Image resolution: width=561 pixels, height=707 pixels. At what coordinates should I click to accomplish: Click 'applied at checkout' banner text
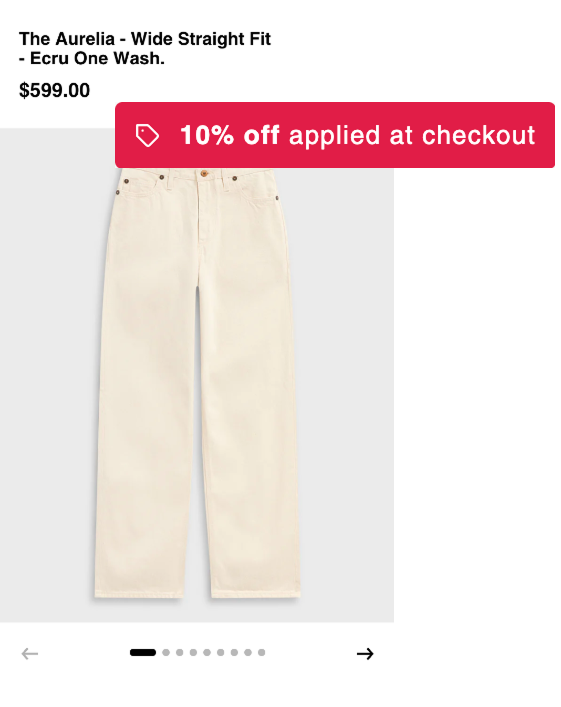click(412, 136)
